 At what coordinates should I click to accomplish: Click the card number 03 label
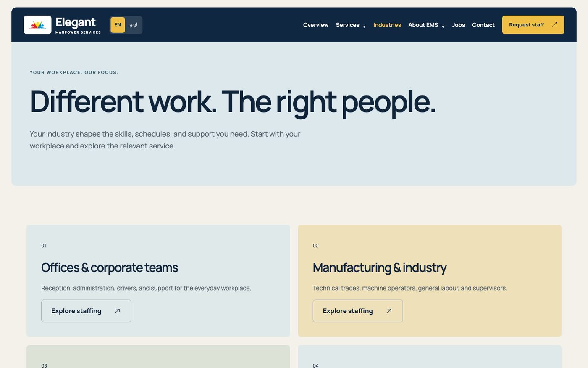44,365
